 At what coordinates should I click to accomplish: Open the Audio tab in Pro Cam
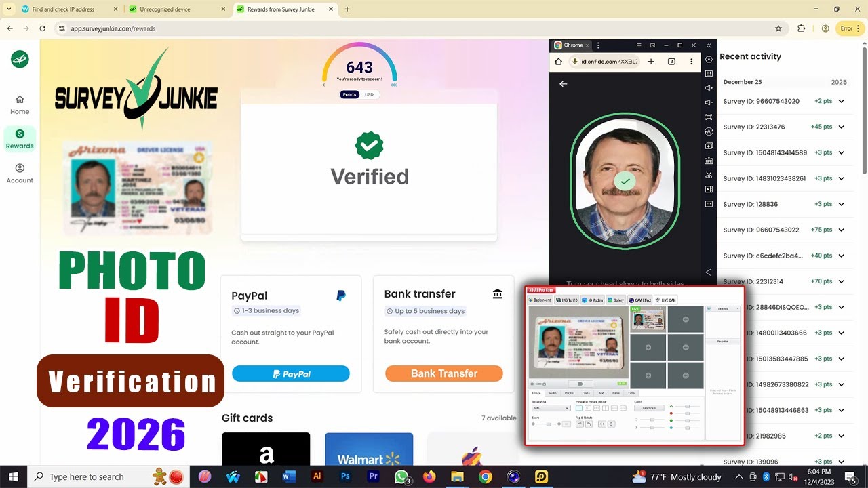click(x=553, y=393)
